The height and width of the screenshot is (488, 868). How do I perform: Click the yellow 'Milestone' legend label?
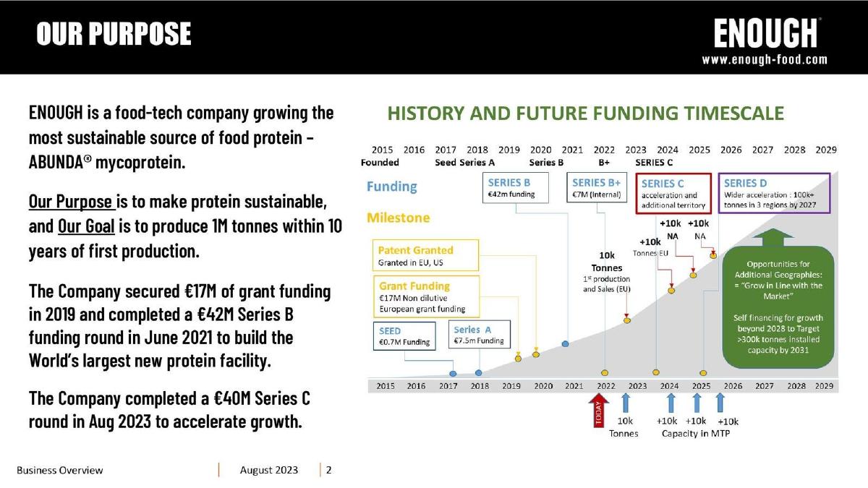[x=399, y=217]
